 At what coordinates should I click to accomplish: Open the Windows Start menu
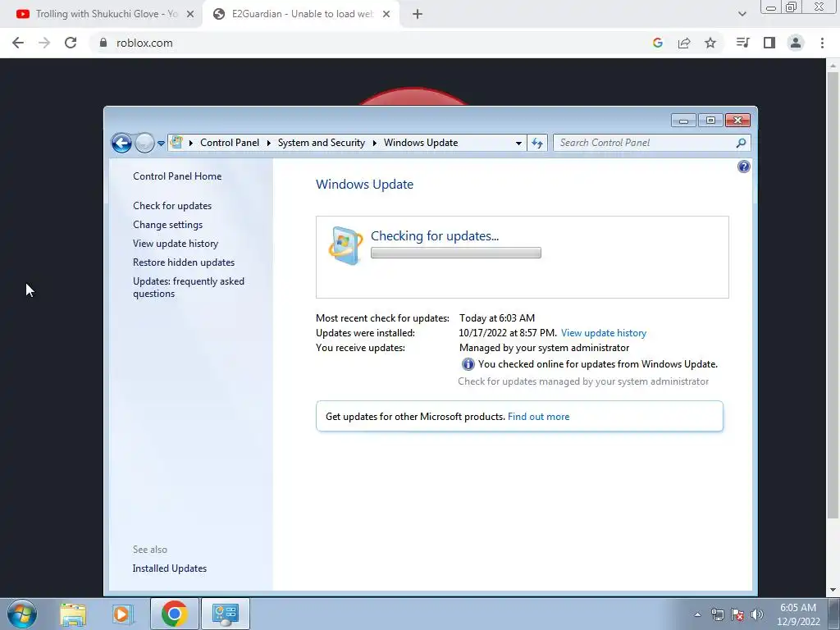tap(22, 614)
